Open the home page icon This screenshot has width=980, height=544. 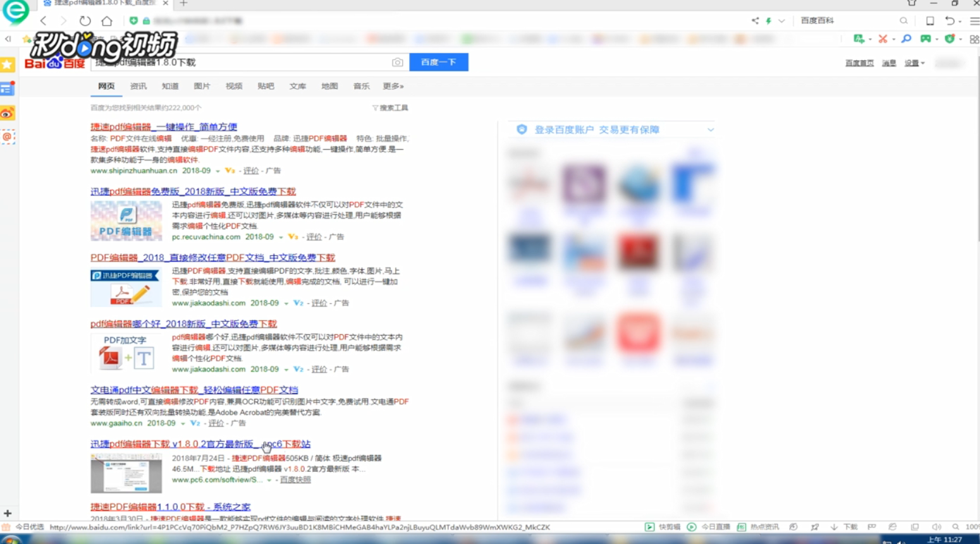click(x=107, y=21)
